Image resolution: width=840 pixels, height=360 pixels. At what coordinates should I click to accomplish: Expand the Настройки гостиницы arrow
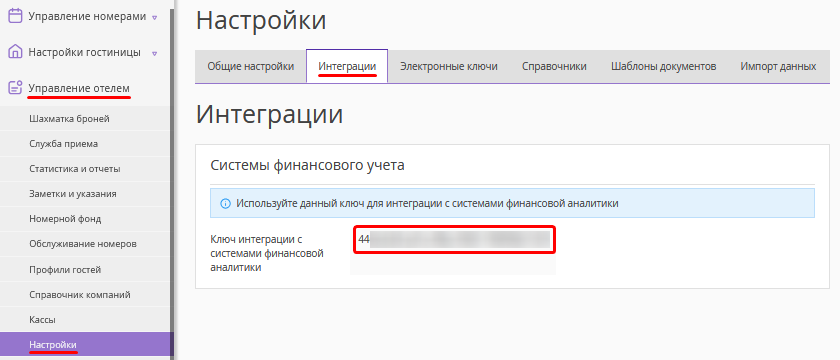click(155, 53)
